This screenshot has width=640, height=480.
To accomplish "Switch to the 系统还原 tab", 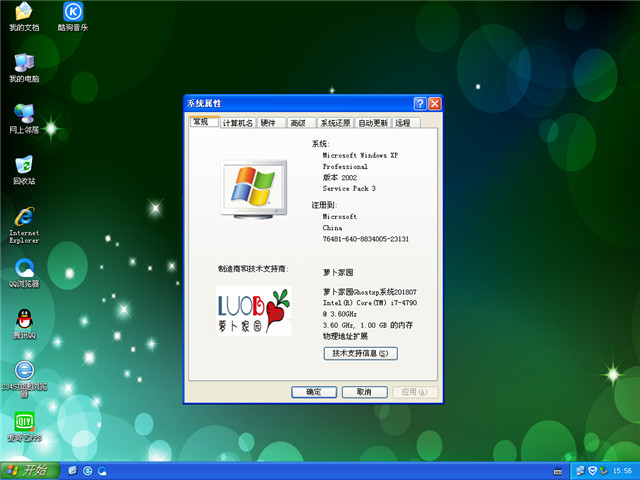I will (335, 123).
